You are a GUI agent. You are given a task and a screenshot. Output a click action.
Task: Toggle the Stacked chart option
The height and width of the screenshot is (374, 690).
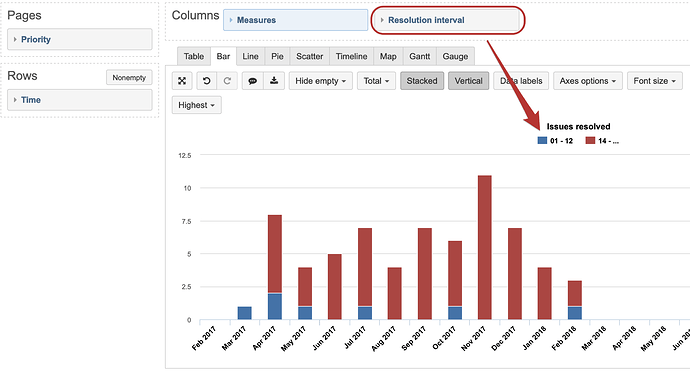tap(422, 81)
